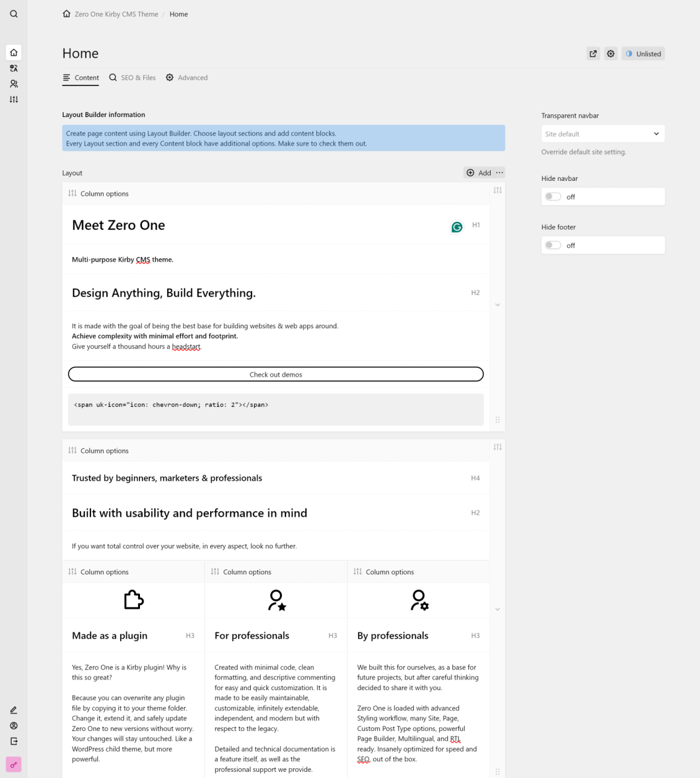This screenshot has height=778, width=700.
Task: Open page in new window icon
Action: click(593, 54)
